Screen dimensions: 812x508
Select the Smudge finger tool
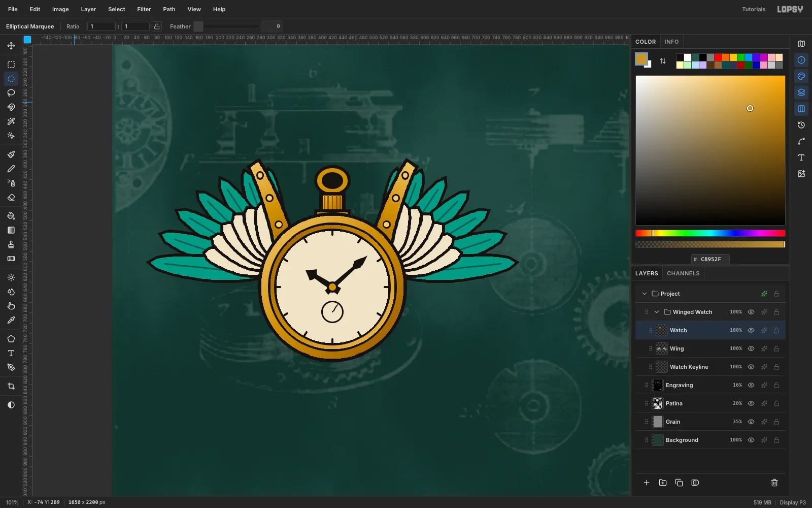[11, 306]
